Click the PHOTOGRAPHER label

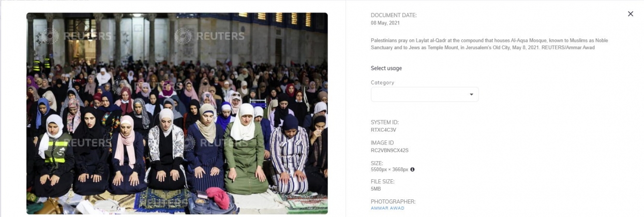coord(393,201)
